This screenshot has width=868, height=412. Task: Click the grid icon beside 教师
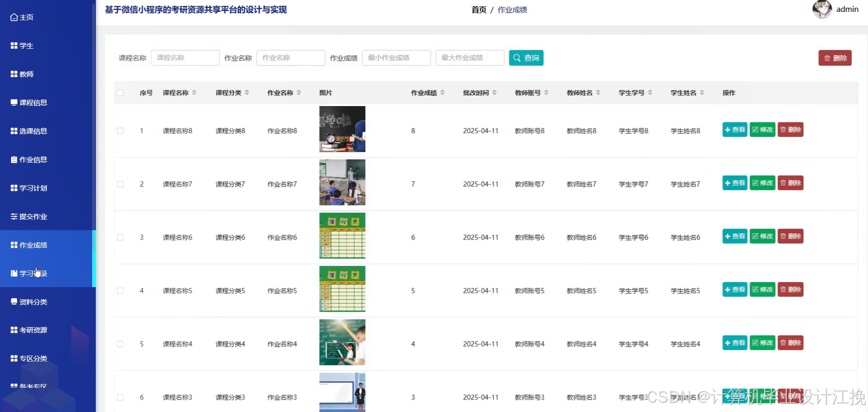point(14,74)
